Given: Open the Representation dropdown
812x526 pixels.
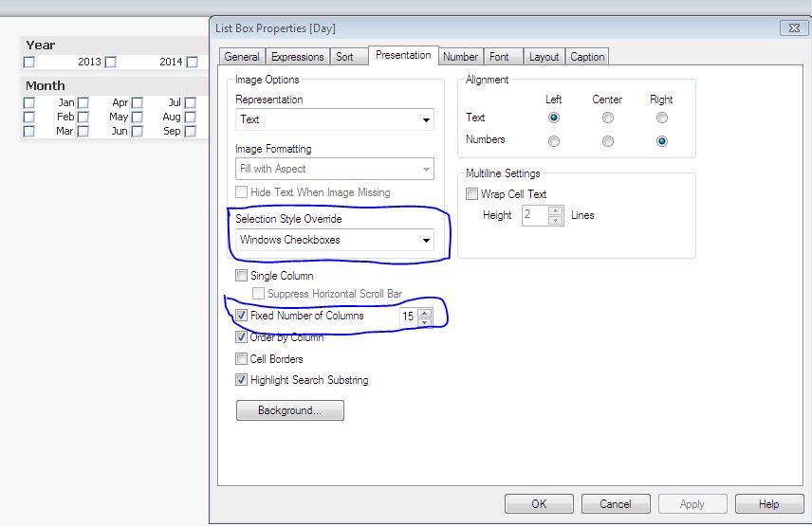Looking at the screenshot, I should click(x=335, y=119).
